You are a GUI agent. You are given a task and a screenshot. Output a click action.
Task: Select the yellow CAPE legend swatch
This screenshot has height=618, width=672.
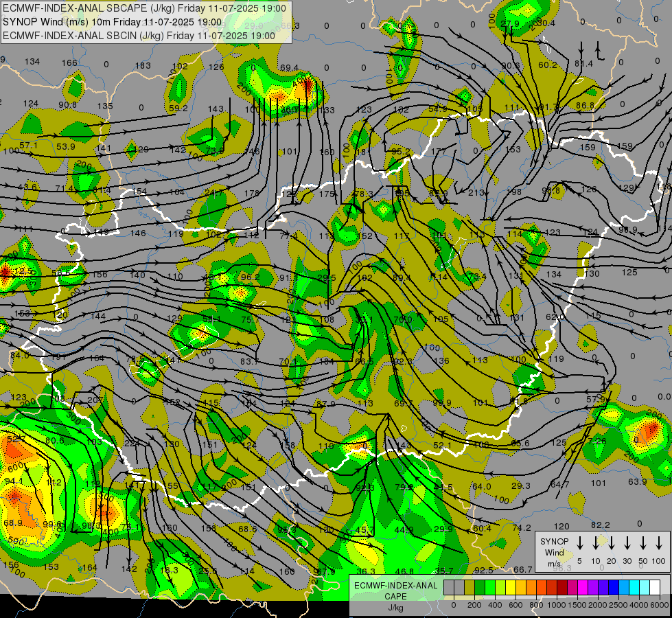(x=511, y=587)
